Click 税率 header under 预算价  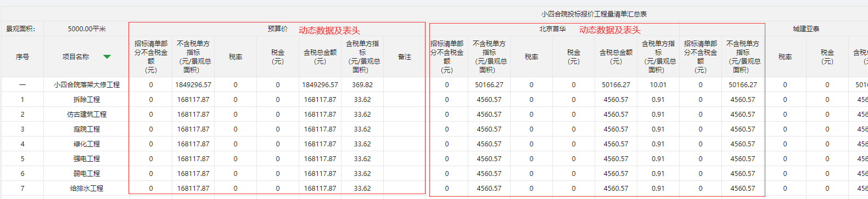click(x=236, y=56)
